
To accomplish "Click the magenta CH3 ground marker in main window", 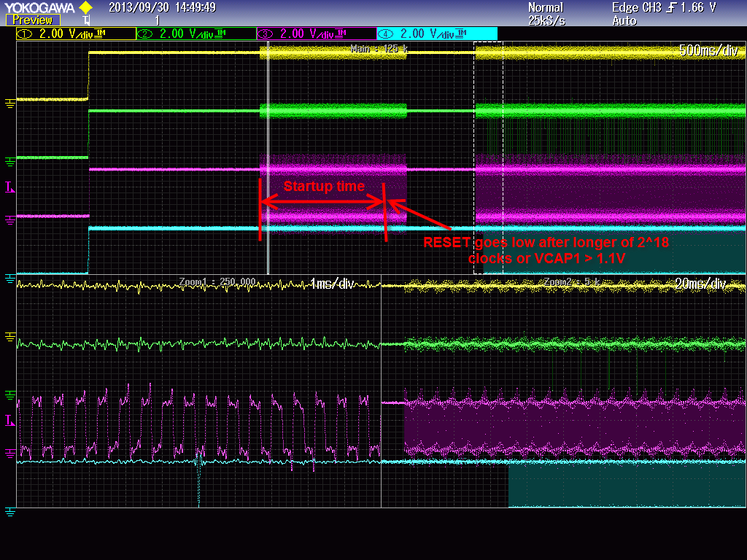I will (x=10, y=220).
